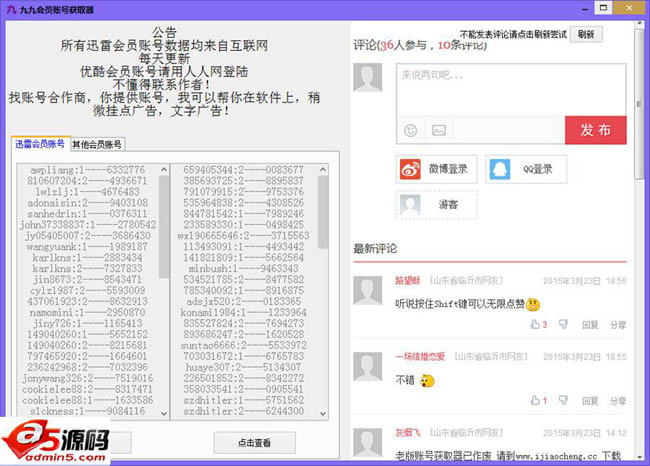Open the profile link 路望断
The image size is (650, 466).
(x=407, y=281)
